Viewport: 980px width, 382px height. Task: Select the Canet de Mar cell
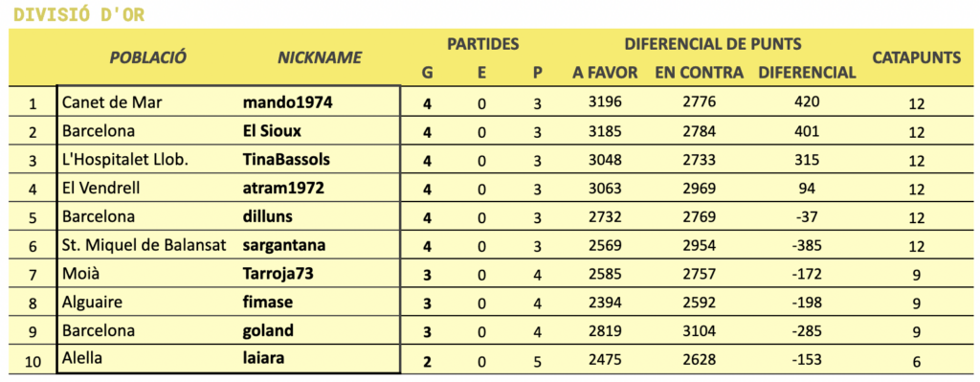pos(112,102)
